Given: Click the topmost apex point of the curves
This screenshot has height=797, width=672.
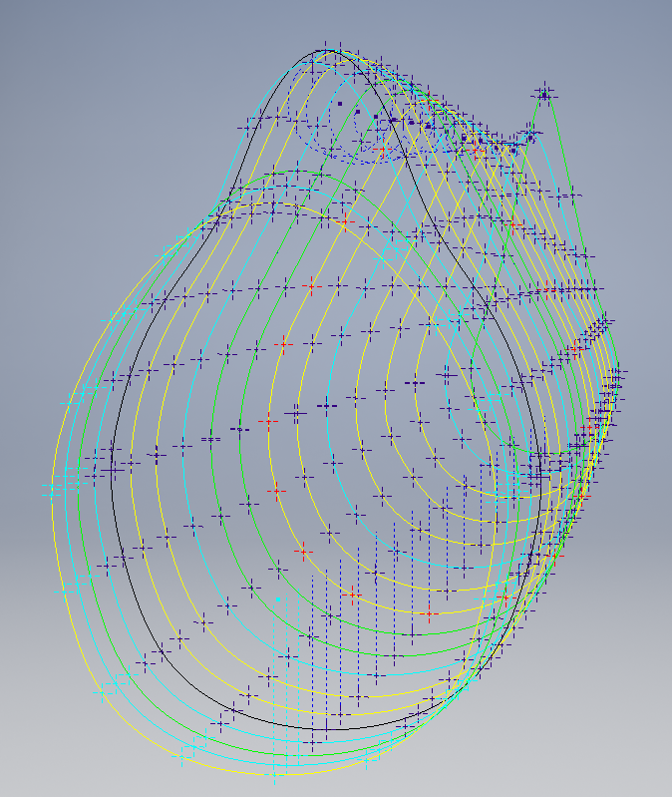Looking at the screenshot, I should tap(326, 50).
